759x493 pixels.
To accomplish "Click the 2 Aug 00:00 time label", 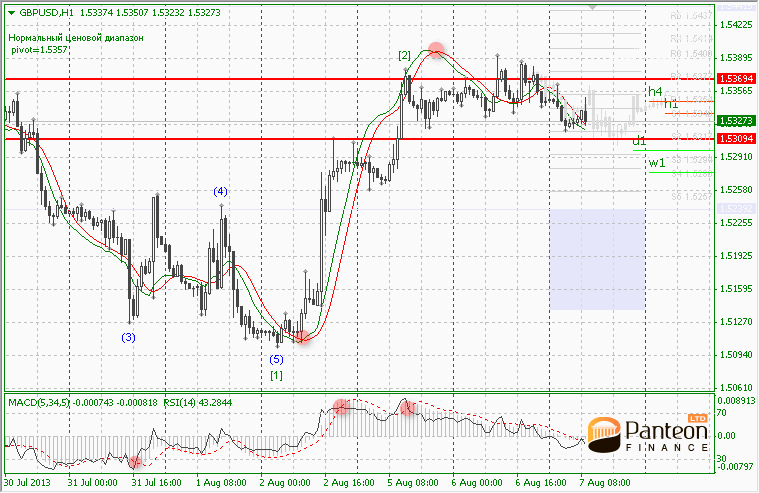I will [x=285, y=483].
